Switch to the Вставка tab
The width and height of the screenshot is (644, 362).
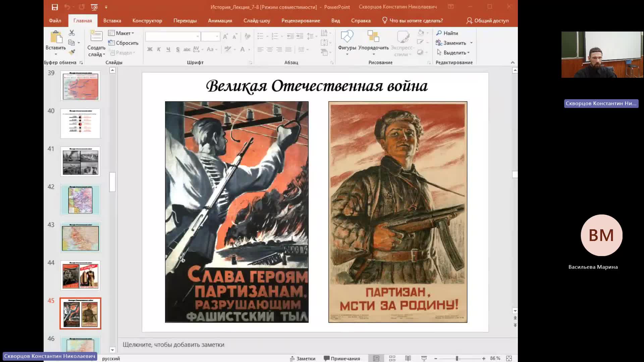tap(112, 20)
